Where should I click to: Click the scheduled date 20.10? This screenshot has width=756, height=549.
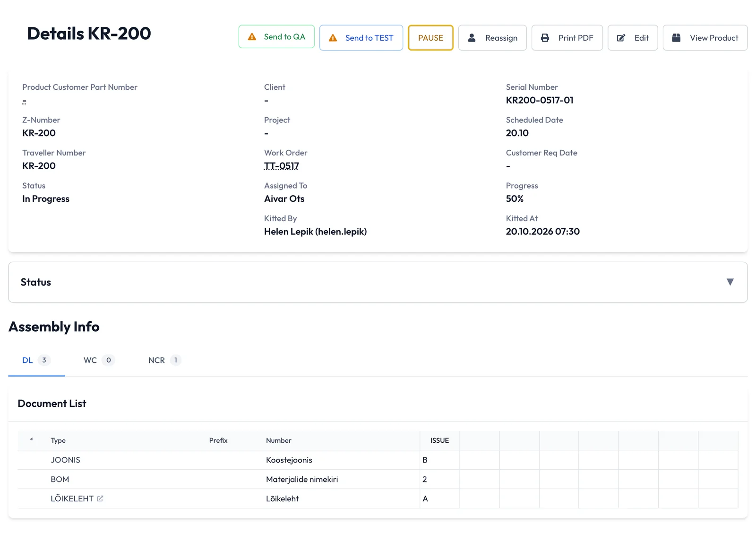coord(517,133)
